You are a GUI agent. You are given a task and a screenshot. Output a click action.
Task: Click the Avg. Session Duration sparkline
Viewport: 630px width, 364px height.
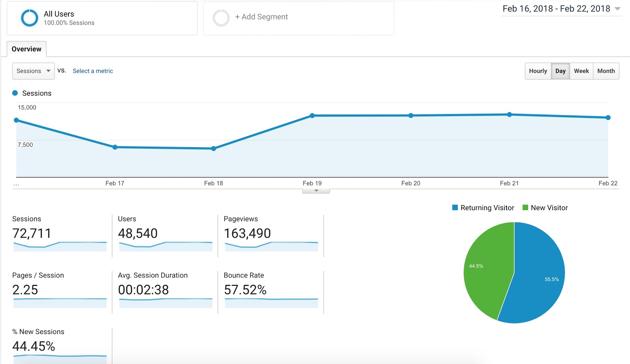[165, 303]
